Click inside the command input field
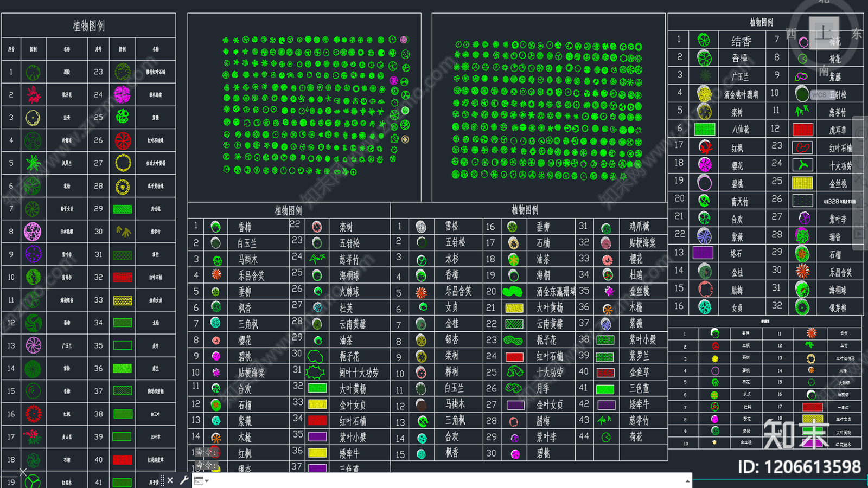868x488 pixels. tap(380, 480)
